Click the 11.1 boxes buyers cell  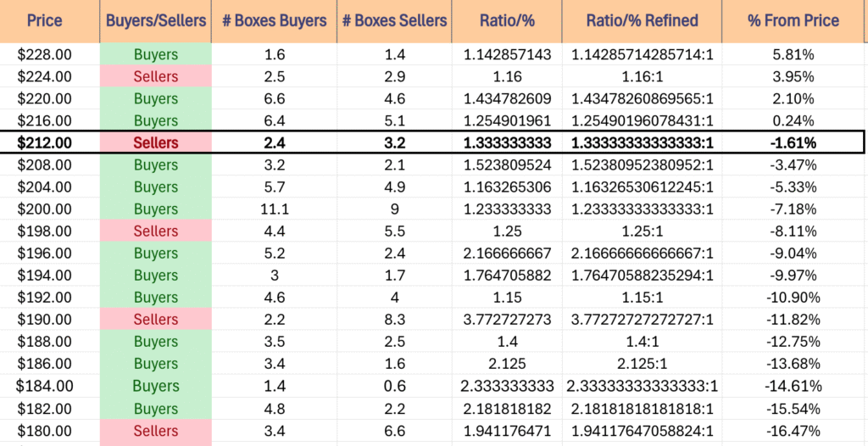[x=274, y=209]
